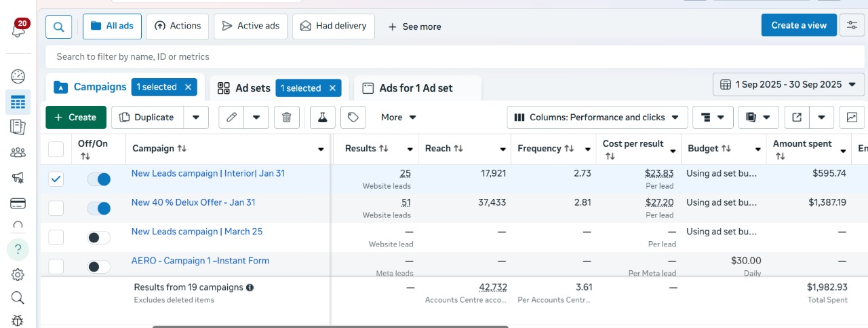Open the A/B test flask icon
Screen dimensions: 868x328
[x=323, y=117]
